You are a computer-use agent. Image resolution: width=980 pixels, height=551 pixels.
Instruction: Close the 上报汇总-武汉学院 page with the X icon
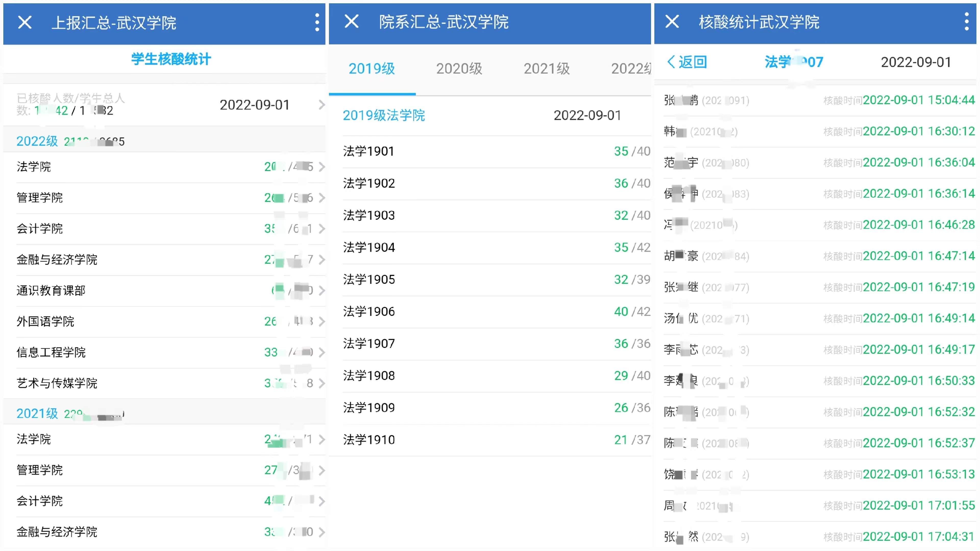coord(25,22)
